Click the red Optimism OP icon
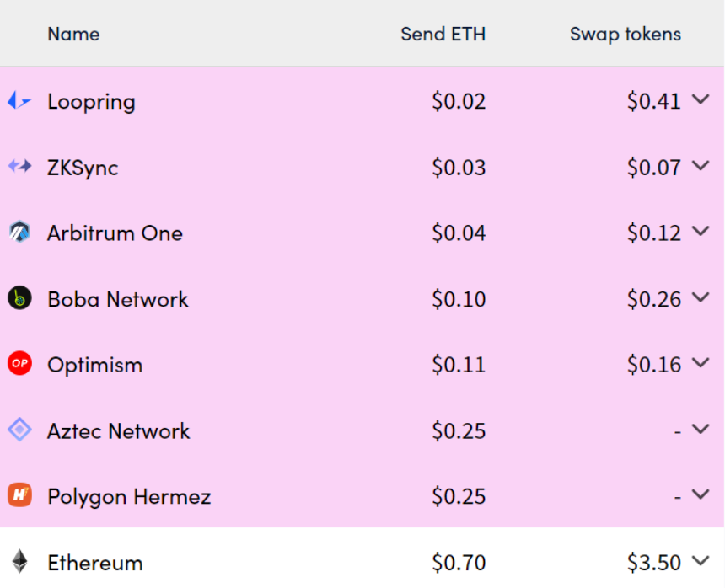The height and width of the screenshot is (588, 725). (19, 364)
